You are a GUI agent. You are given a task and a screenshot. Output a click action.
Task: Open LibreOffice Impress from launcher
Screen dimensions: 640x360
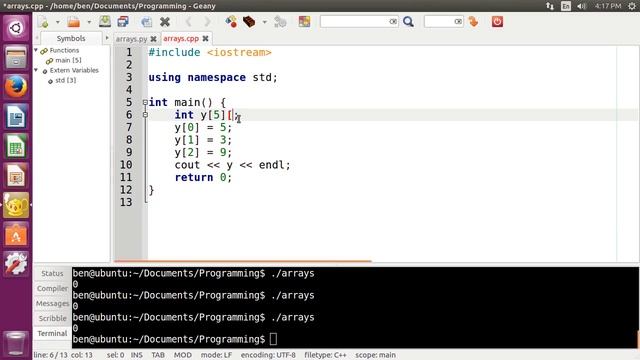click(16, 176)
